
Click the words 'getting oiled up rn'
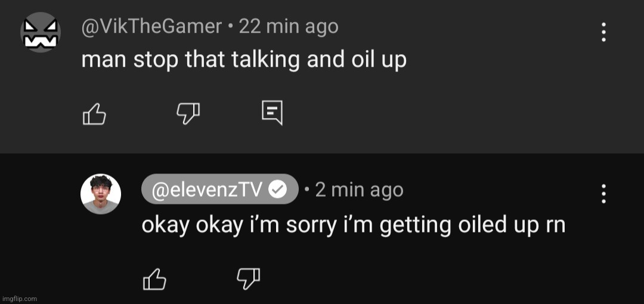473,226
